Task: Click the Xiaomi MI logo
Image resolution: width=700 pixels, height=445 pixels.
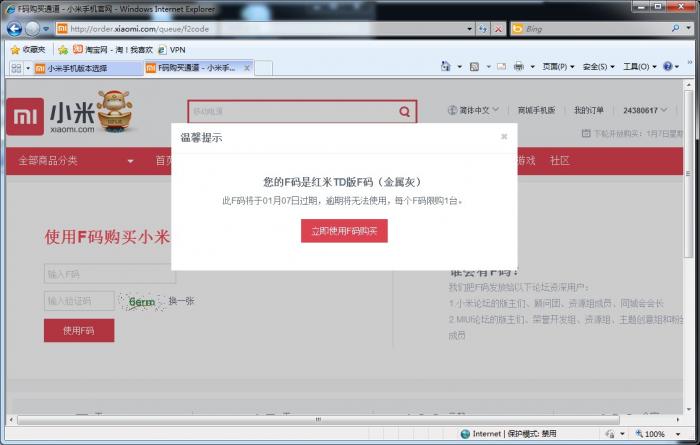Action: pos(25,116)
